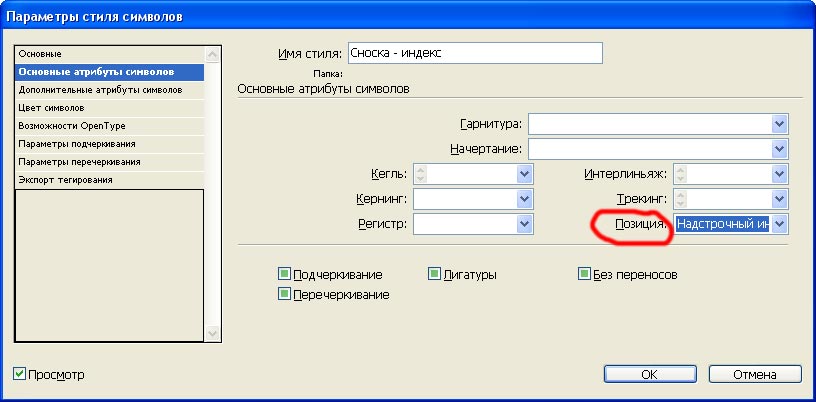Image resolution: width=816 pixels, height=402 pixels.
Task: Click the Отмена button
Action: click(x=755, y=374)
